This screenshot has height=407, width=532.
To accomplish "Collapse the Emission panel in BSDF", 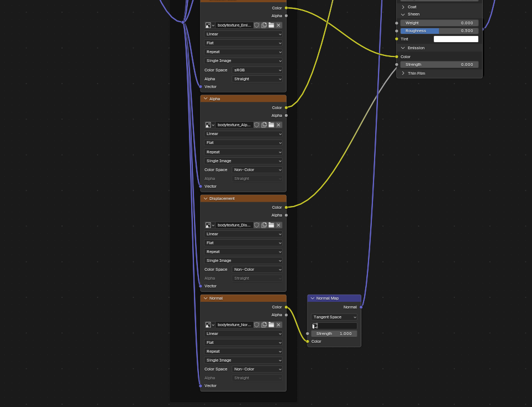I will 403,48.
